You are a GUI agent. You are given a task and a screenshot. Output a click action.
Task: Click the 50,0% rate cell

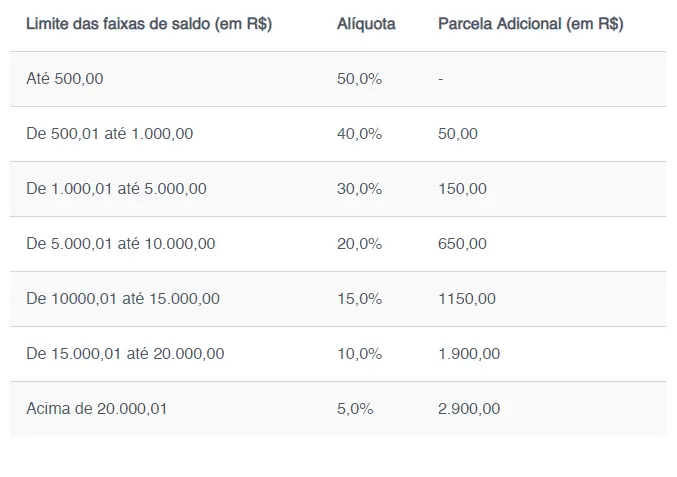click(x=359, y=79)
